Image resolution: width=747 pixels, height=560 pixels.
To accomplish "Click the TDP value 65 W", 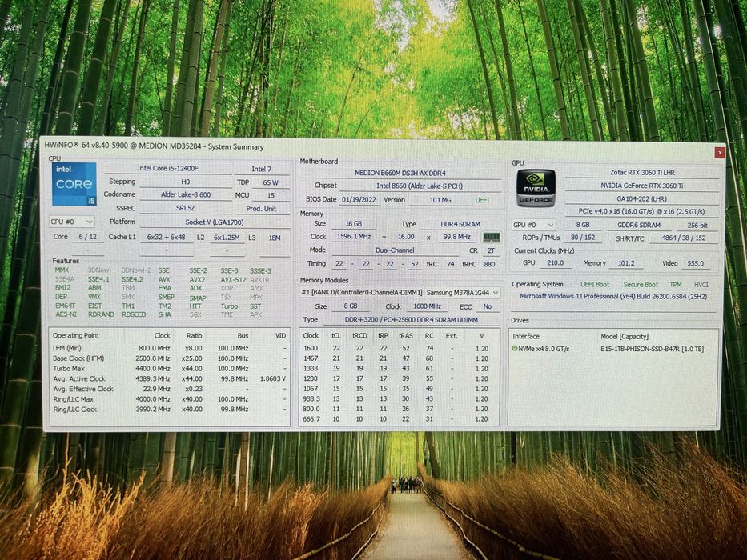I will (x=271, y=182).
